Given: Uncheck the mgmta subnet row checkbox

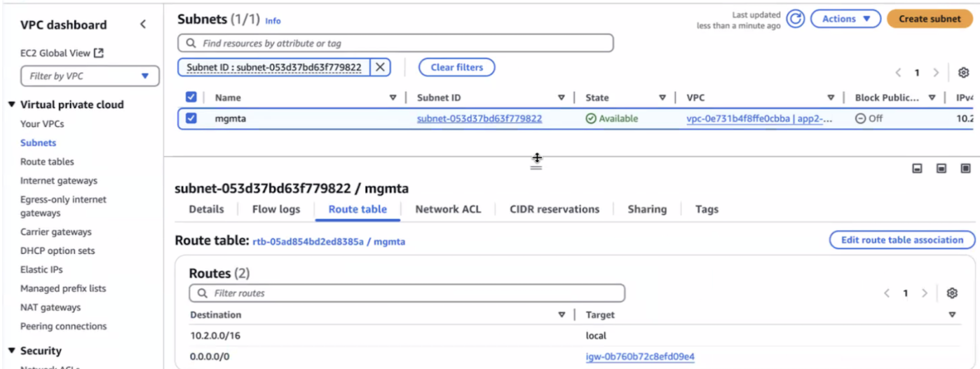Looking at the screenshot, I should point(191,119).
